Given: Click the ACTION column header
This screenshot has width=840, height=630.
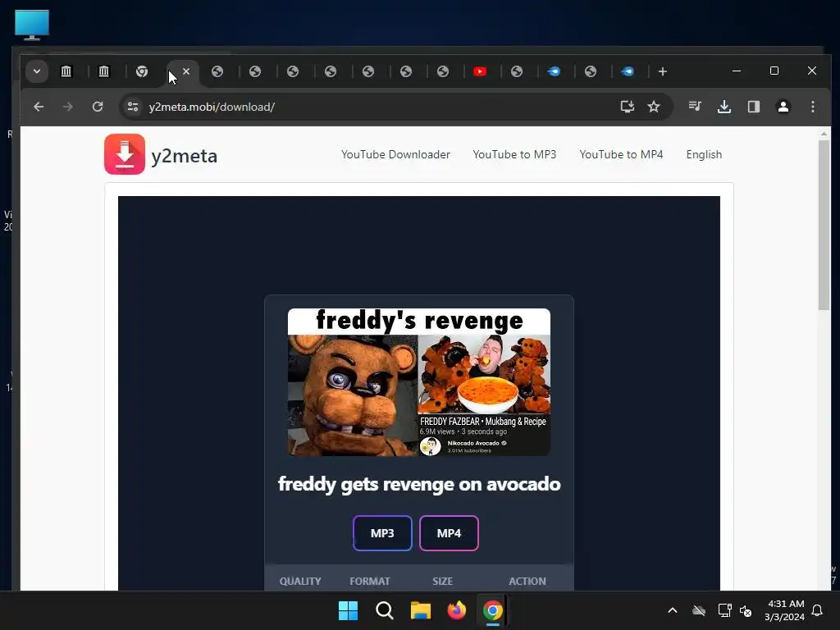Looking at the screenshot, I should point(527,582).
